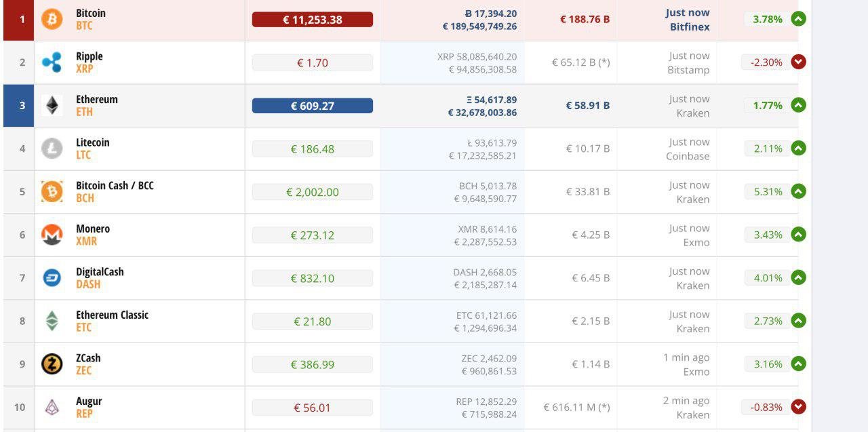
Task: Click the Ethereum Classic logo icon
Action: (x=52, y=321)
